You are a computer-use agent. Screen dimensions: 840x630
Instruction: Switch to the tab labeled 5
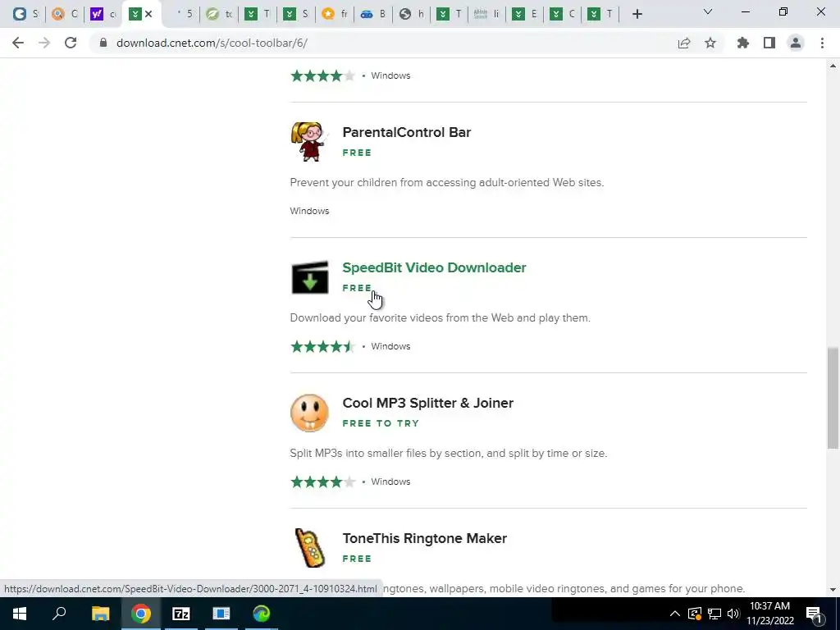coord(184,14)
